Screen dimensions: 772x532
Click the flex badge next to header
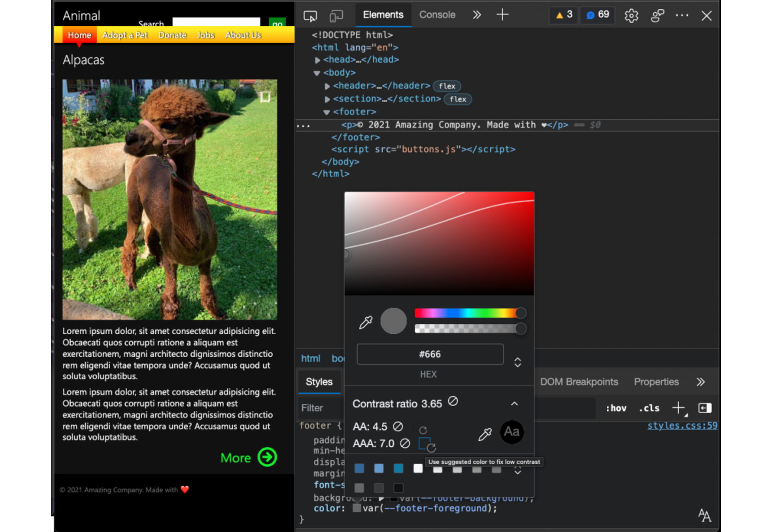pyautogui.click(x=447, y=86)
